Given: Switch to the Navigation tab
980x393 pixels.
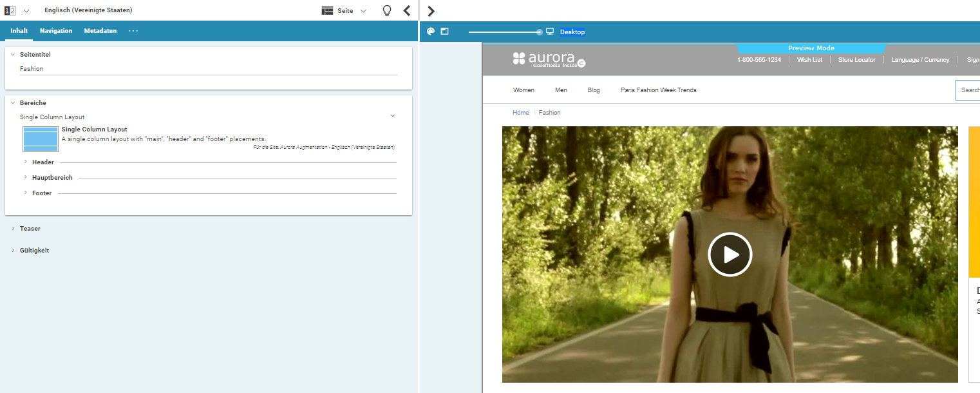Looking at the screenshot, I should click(56, 31).
